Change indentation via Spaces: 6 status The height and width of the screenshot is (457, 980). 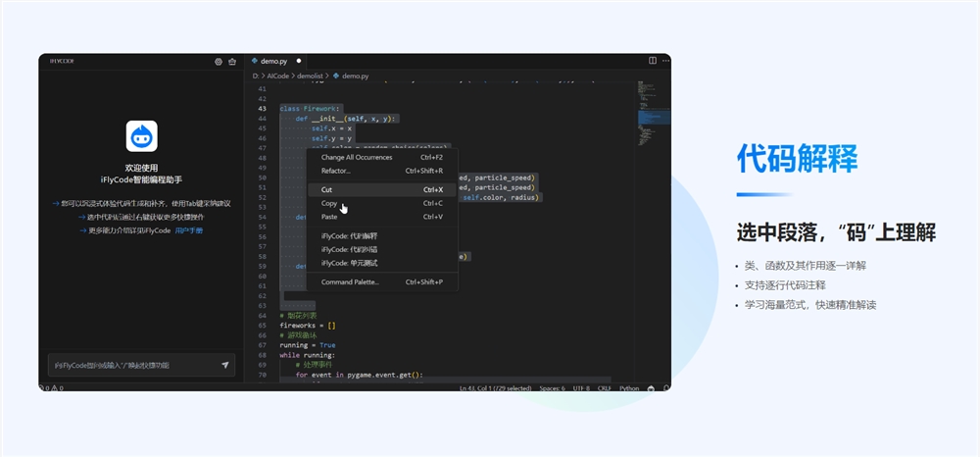552,387
